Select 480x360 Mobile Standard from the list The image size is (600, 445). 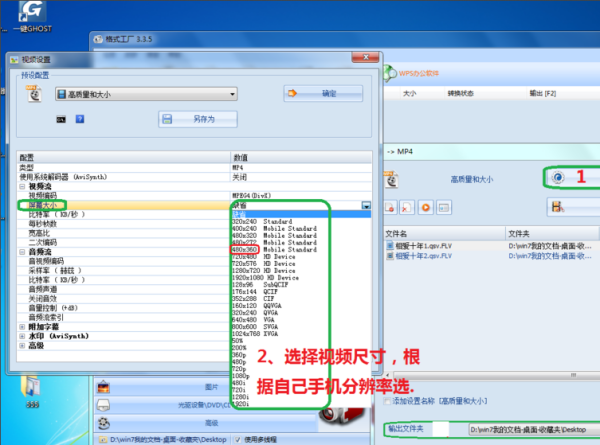[x=274, y=249]
